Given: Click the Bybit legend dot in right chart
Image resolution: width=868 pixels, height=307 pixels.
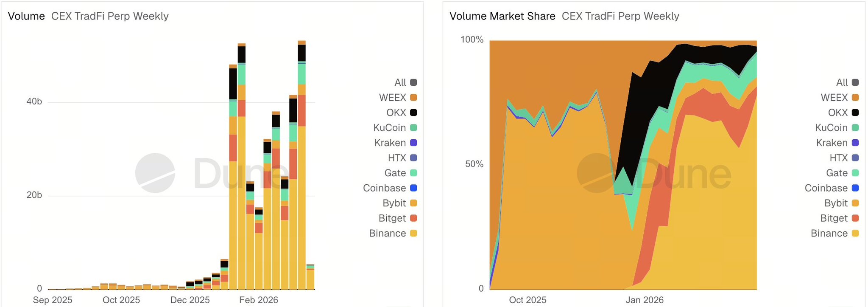Looking at the screenshot, I should coord(855,203).
